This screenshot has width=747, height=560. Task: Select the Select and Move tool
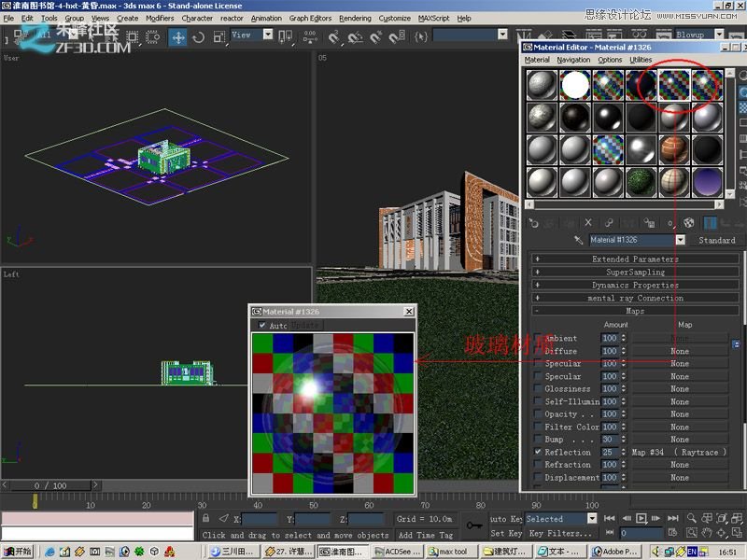click(x=178, y=35)
